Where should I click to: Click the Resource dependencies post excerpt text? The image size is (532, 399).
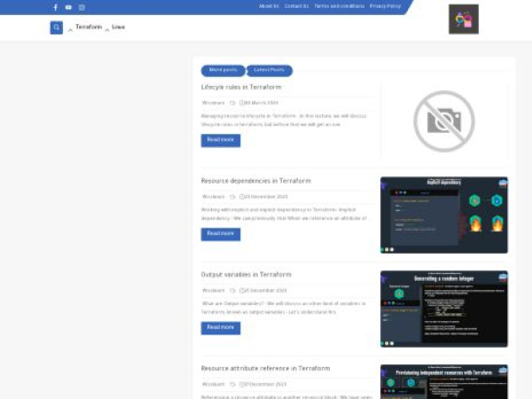tap(284, 214)
